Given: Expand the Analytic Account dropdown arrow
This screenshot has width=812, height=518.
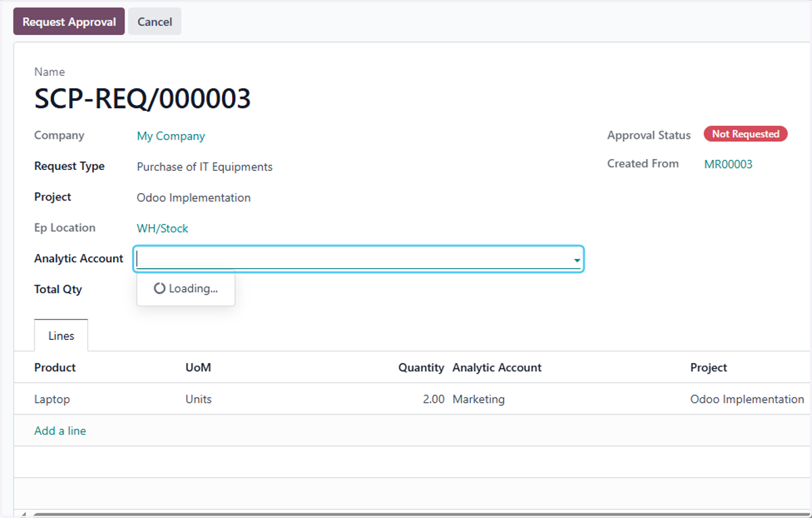Looking at the screenshot, I should (x=577, y=260).
